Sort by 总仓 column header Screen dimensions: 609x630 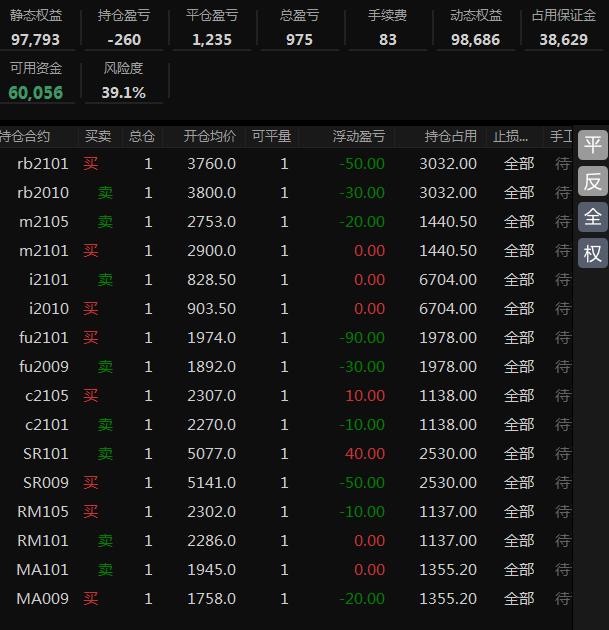[142, 137]
